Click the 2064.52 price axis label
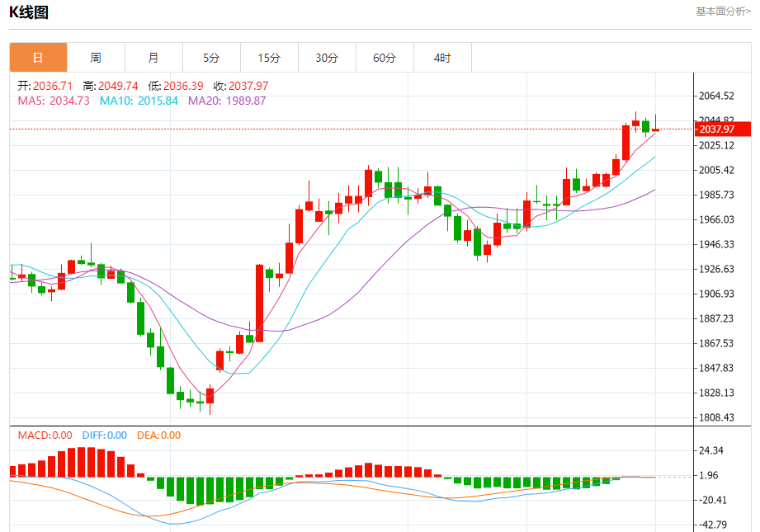The height and width of the screenshot is (532, 760). (x=716, y=96)
